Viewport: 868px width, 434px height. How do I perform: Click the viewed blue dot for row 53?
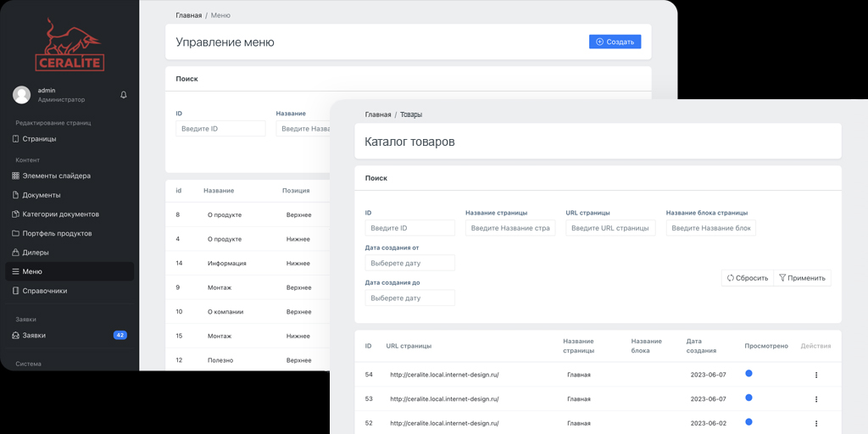(x=748, y=398)
